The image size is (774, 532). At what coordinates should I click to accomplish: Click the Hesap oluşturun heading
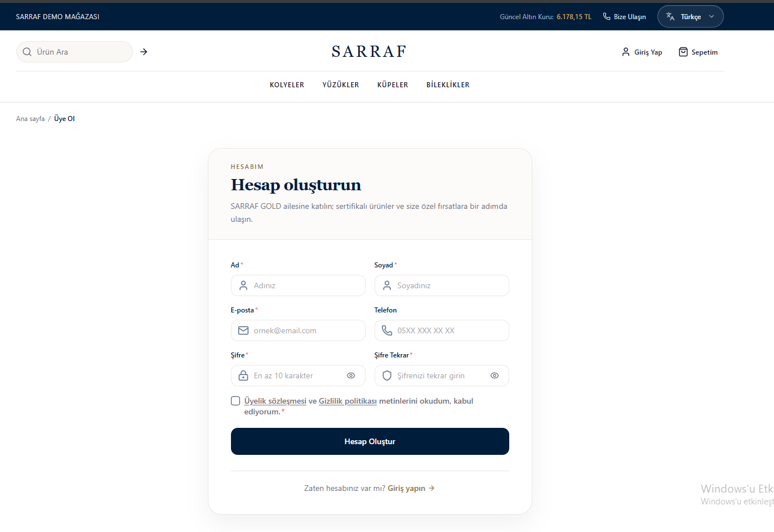point(296,185)
